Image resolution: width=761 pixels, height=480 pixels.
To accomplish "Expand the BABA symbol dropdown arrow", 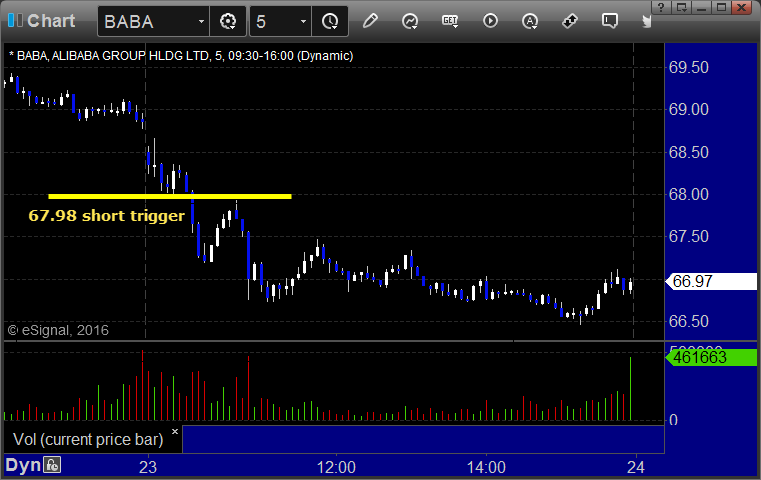I will pos(201,21).
